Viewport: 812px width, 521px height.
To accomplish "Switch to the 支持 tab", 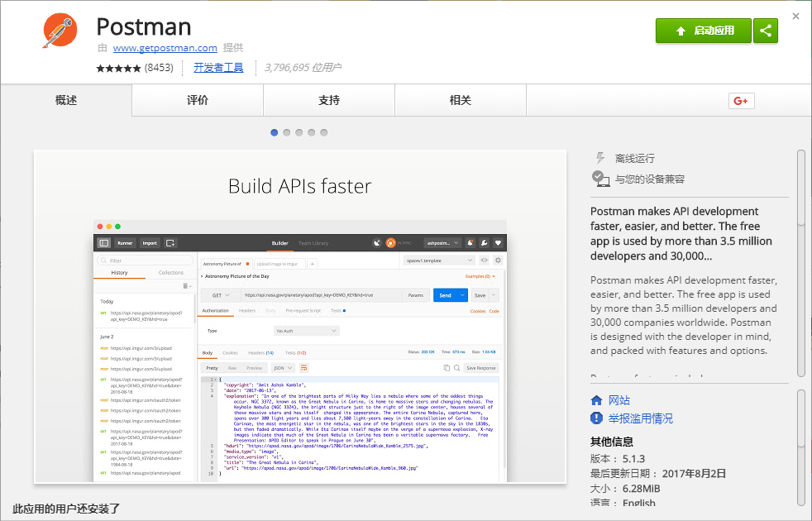I will point(329,100).
